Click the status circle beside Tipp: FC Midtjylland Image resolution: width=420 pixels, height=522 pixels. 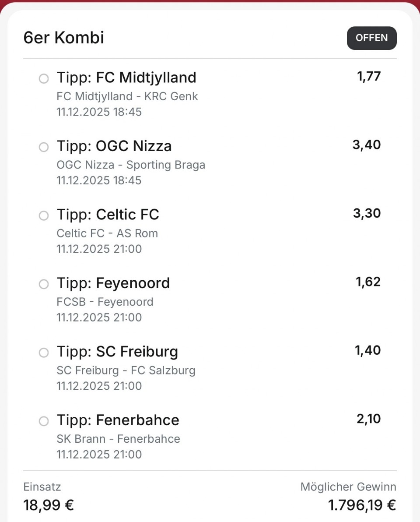point(44,79)
